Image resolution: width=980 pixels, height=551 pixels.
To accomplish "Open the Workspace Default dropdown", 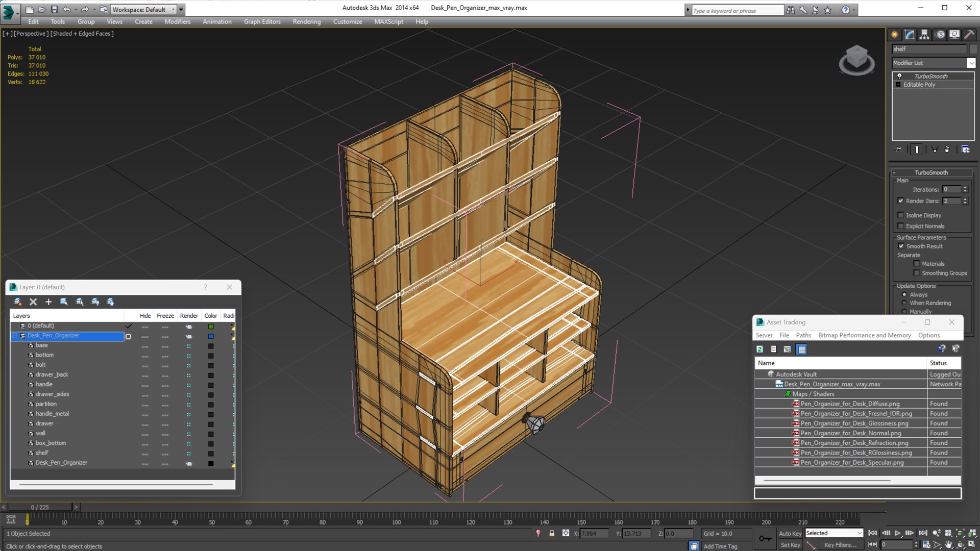I will coord(174,9).
